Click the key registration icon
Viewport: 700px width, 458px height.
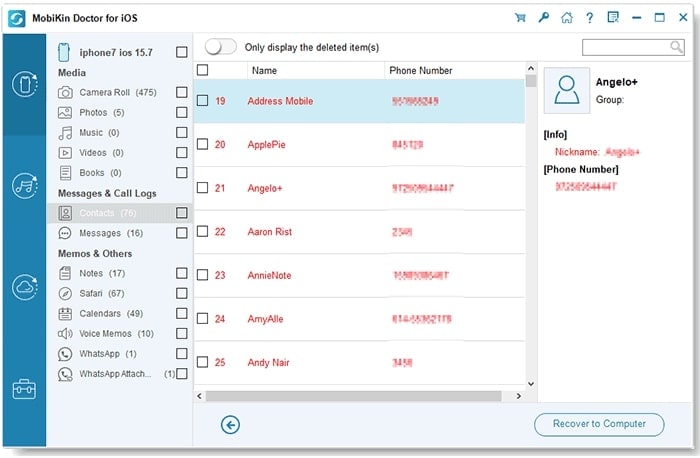543,18
